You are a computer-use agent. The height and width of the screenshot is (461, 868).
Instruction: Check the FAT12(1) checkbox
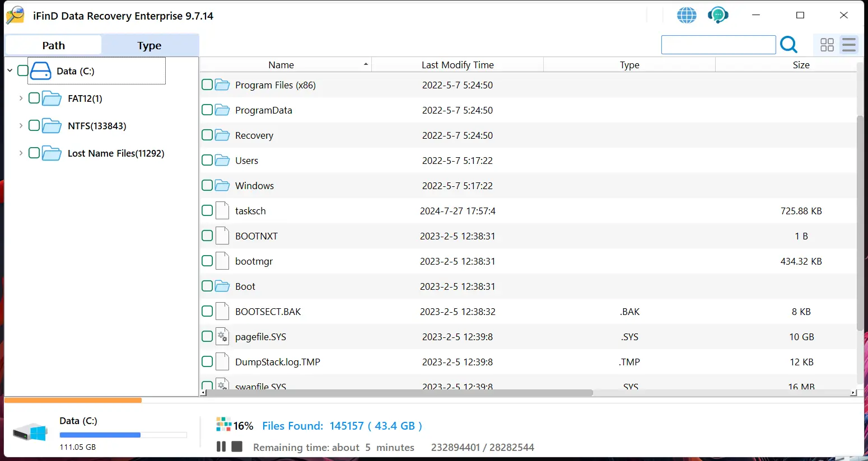tap(34, 98)
